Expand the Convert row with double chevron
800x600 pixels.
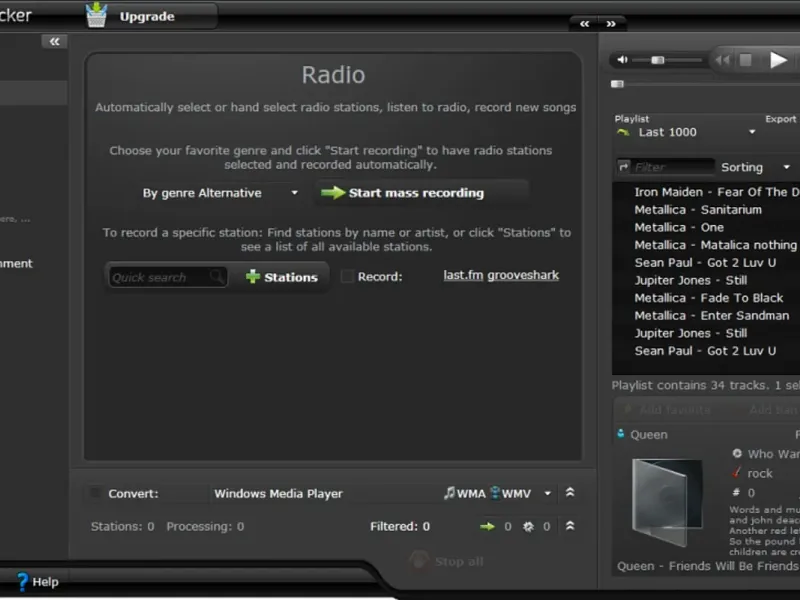coord(570,493)
